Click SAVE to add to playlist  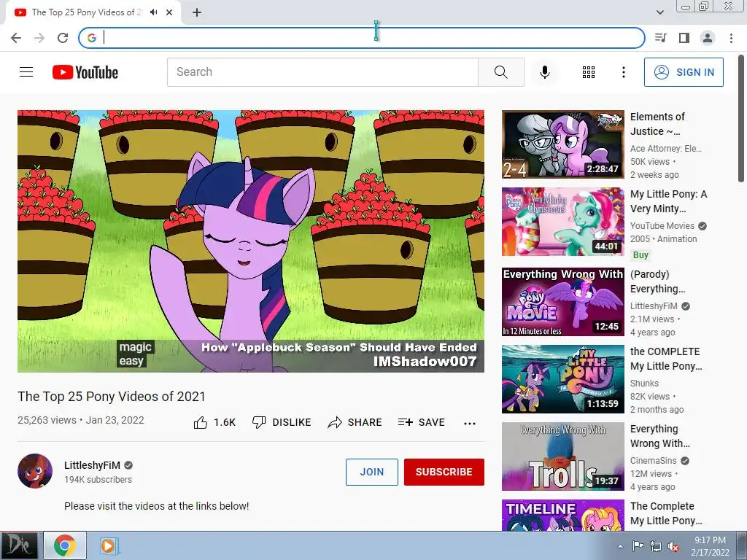pyautogui.click(x=421, y=422)
